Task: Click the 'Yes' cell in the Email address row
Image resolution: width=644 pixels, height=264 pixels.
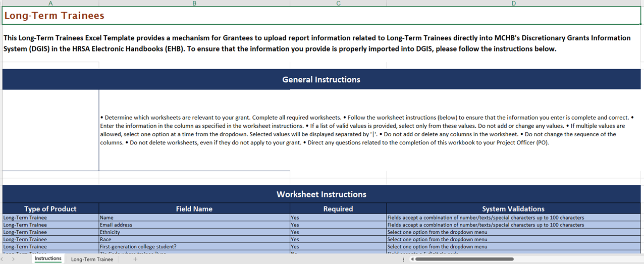Action: click(338, 225)
